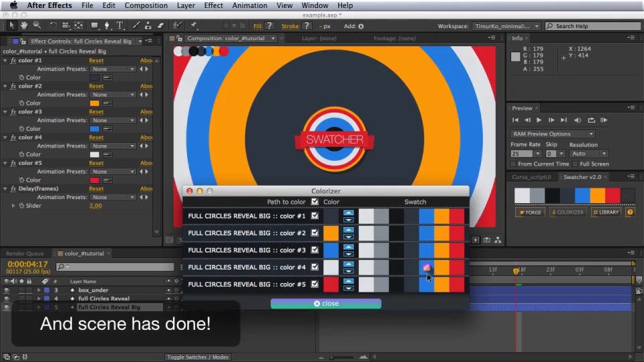
Task: Open the Frame Rate dropdown
Action: 537,154
